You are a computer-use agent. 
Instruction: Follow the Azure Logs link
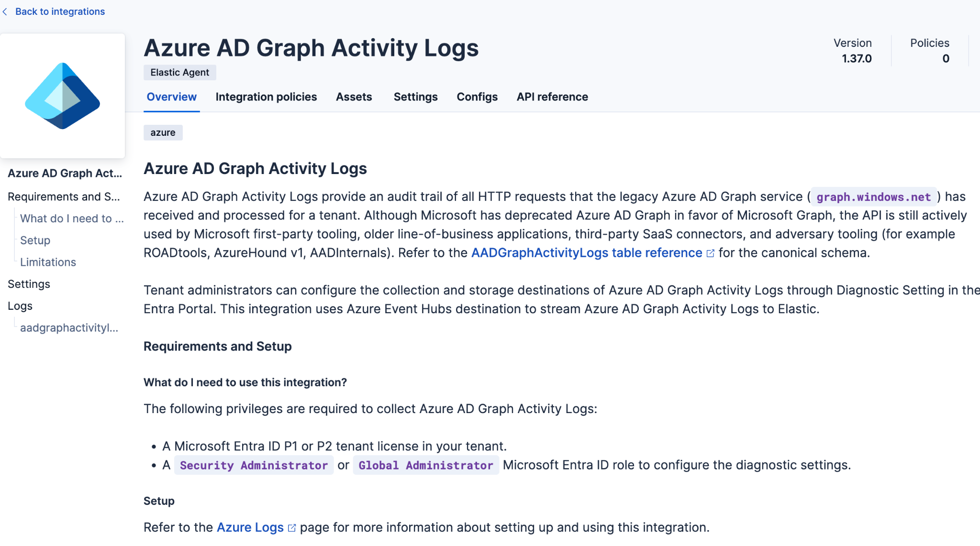point(250,527)
